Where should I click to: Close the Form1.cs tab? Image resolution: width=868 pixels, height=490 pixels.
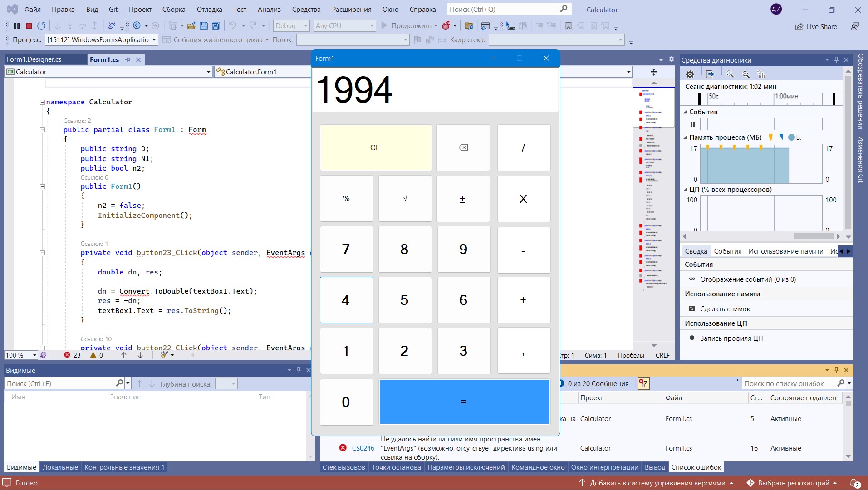pos(138,59)
